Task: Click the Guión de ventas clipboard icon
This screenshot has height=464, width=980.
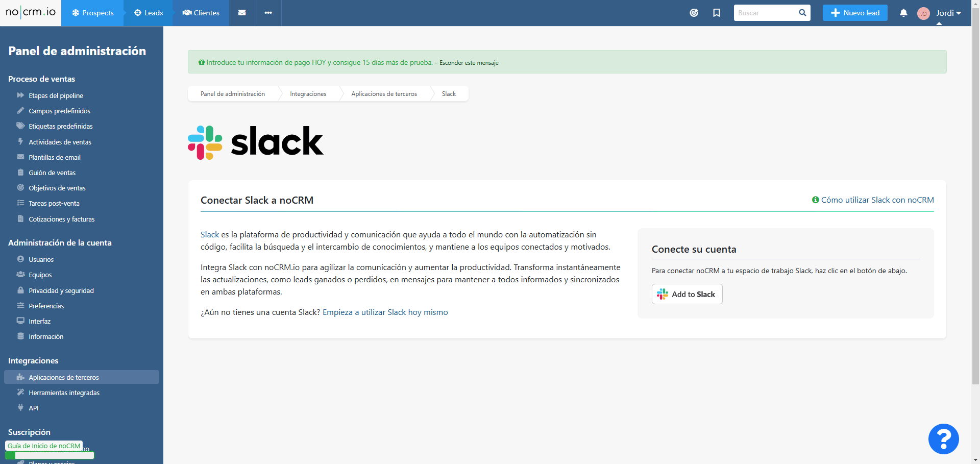Action: [20, 173]
